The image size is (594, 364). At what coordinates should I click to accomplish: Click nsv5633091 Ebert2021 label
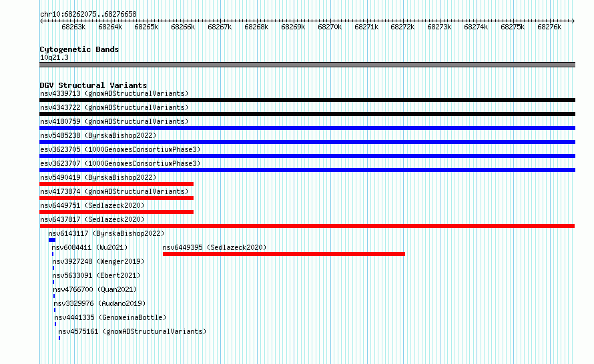point(96,275)
